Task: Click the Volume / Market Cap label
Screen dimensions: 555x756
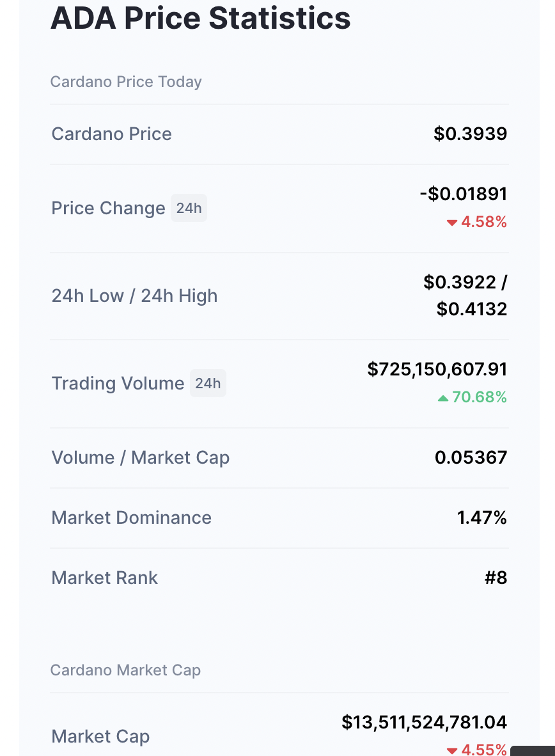Action: 140,457
